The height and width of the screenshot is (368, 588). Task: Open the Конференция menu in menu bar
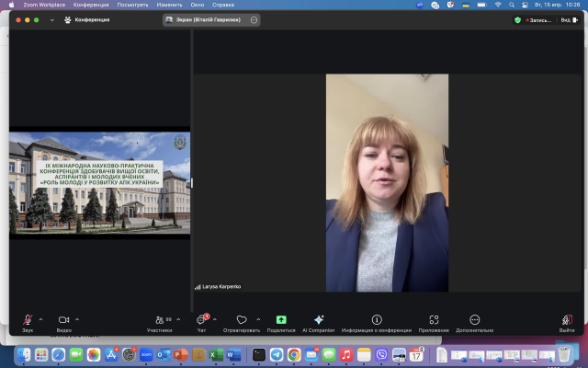91,5
